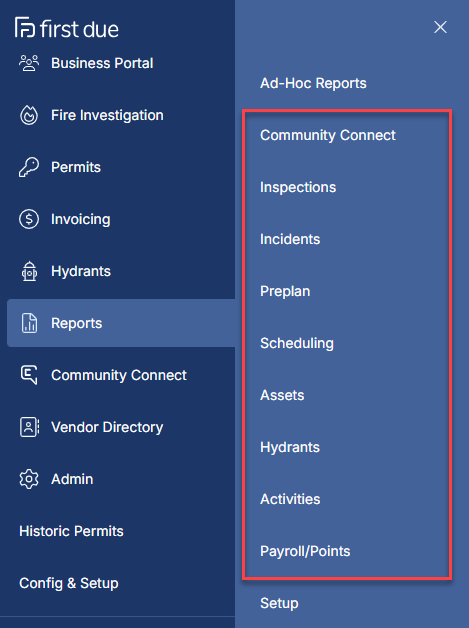Click the Business Portal people icon
Viewport: 469px width, 628px height.
point(29,63)
